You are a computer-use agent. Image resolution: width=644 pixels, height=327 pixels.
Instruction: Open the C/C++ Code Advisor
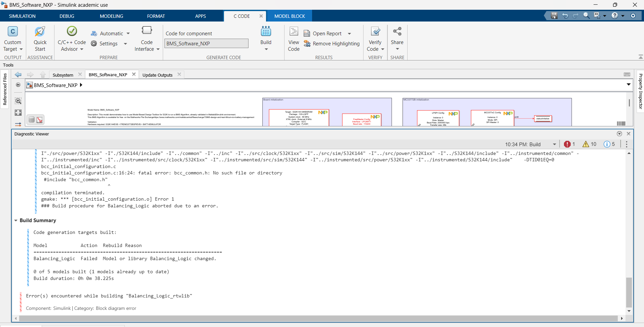click(x=72, y=39)
